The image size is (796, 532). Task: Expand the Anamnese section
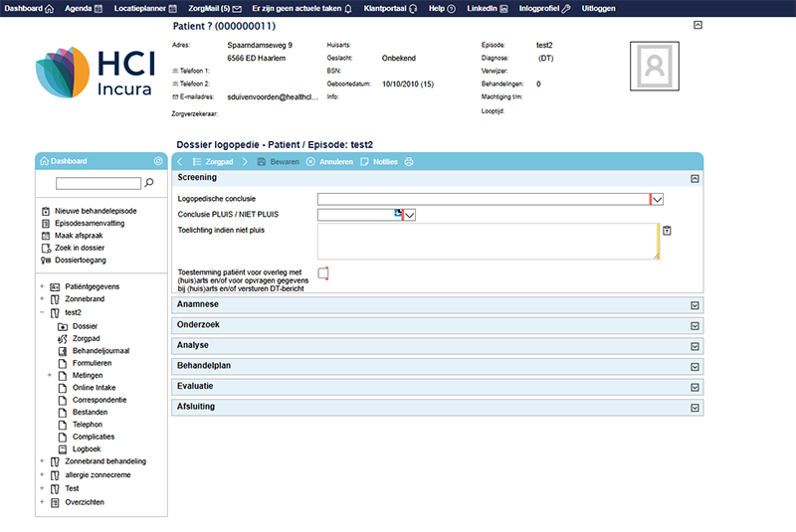(695, 304)
